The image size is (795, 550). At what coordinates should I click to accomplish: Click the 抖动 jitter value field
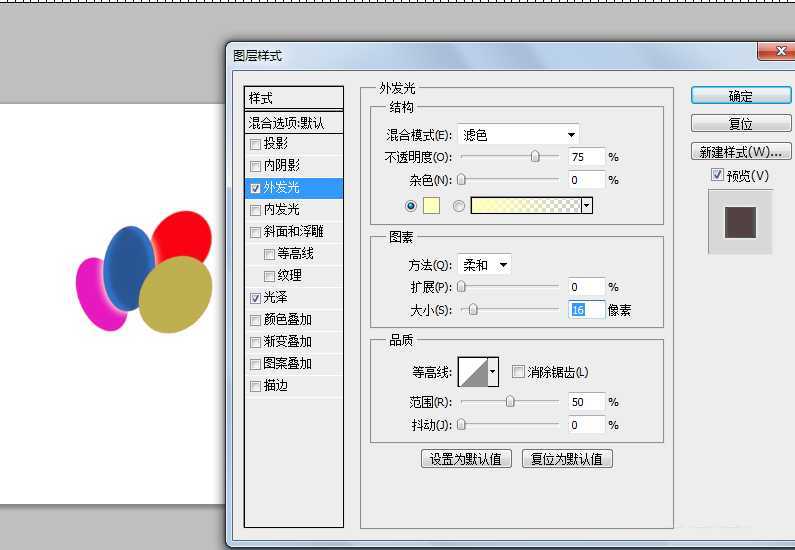click(x=587, y=425)
